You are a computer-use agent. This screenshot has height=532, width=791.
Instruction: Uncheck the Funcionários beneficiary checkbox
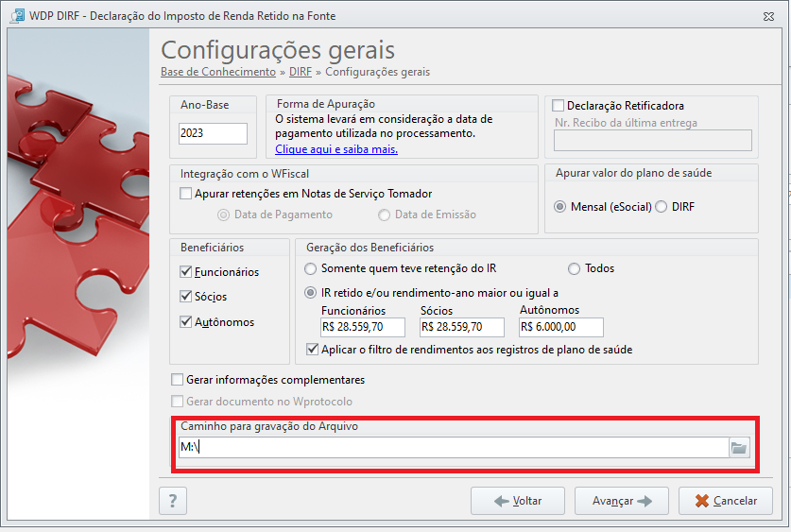pos(185,272)
